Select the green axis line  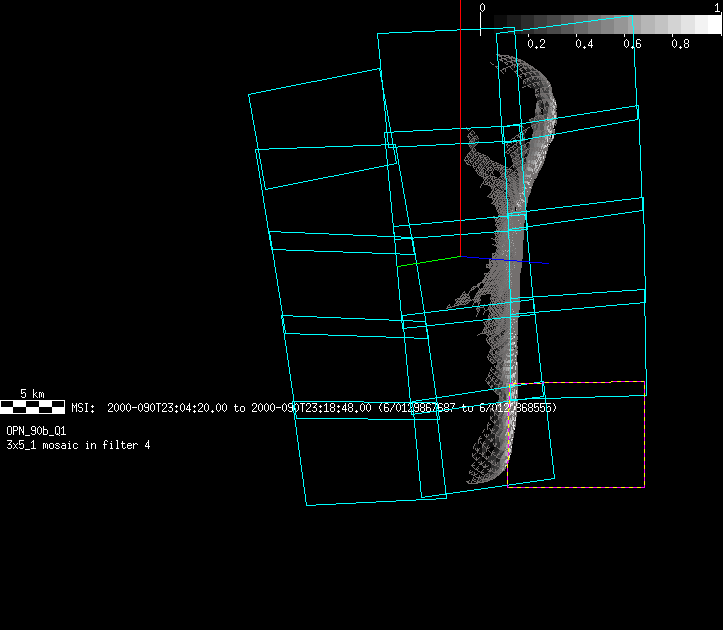[428, 262]
